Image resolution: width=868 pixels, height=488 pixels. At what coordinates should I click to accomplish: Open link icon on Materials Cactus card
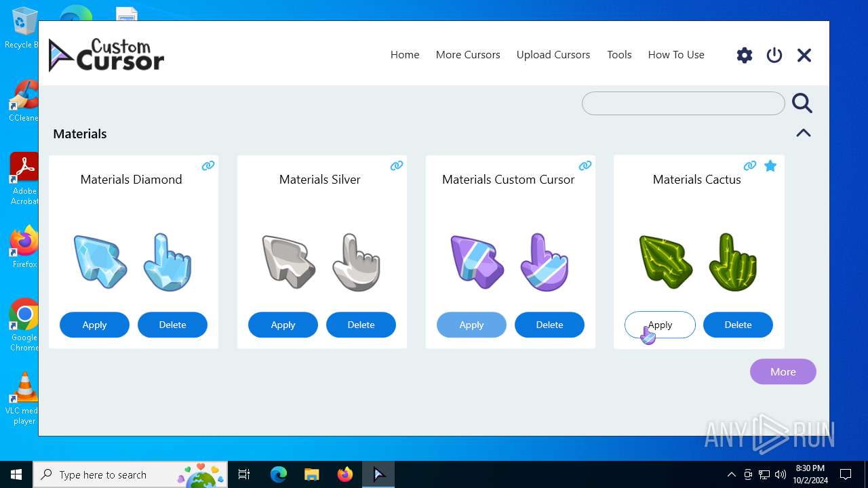pos(750,166)
